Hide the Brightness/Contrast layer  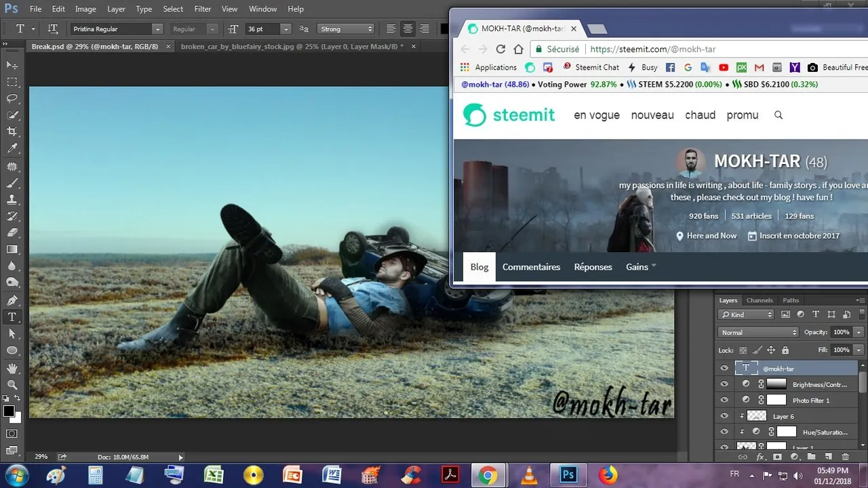tap(724, 384)
